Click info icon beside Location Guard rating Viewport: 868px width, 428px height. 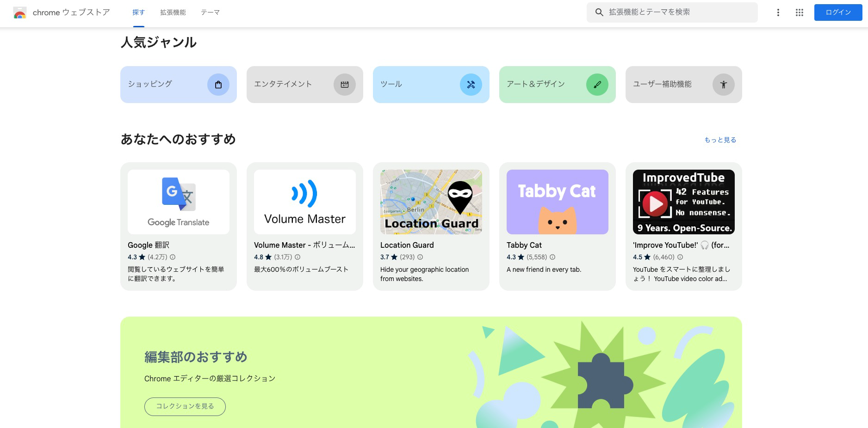coord(420,257)
